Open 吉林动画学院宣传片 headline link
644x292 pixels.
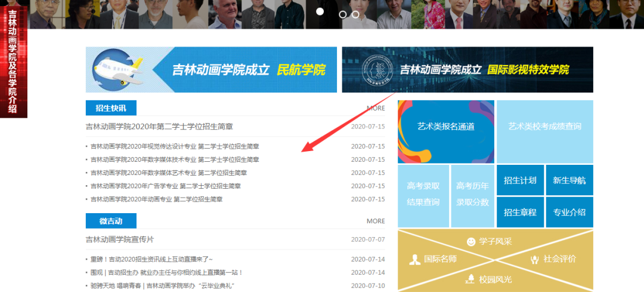(x=120, y=239)
